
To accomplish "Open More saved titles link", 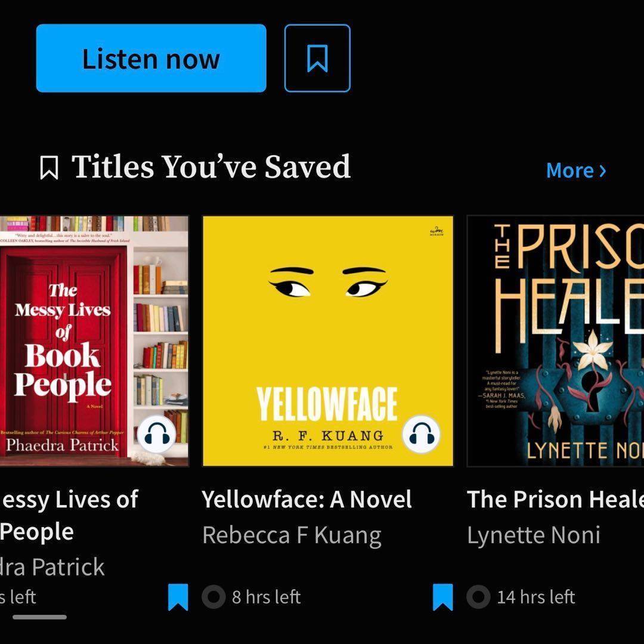I will pos(576,171).
